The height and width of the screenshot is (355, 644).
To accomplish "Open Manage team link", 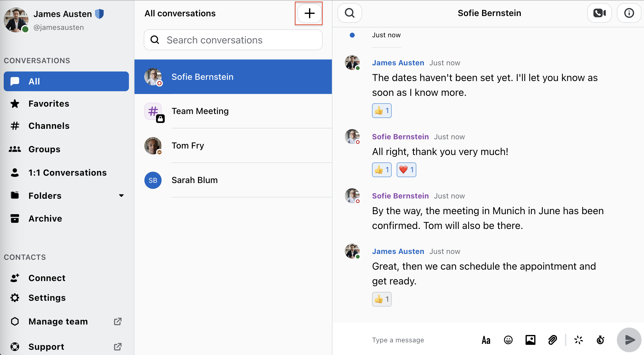I will (x=58, y=321).
